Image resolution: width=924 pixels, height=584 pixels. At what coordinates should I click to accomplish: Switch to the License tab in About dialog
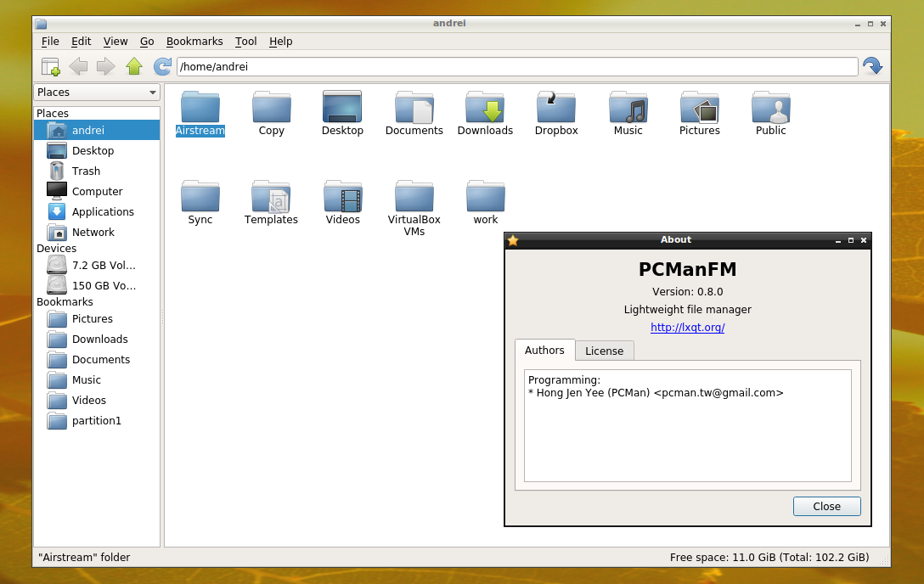tap(604, 350)
